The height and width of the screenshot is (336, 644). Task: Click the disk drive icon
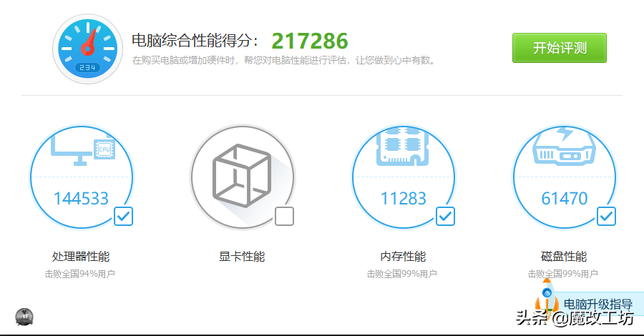pos(564,146)
